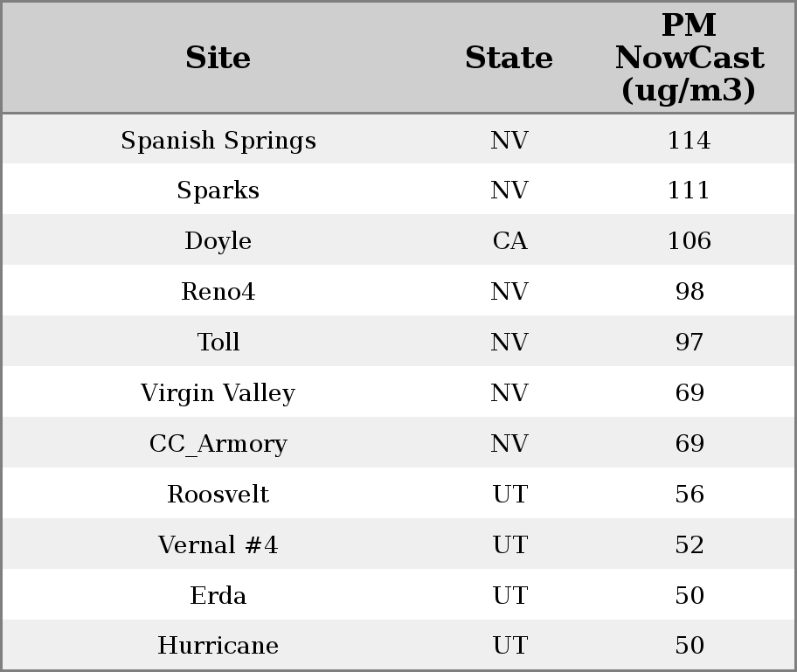This screenshot has width=797, height=672.
Task: Click the Hurricane site name
Action: (x=218, y=646)
